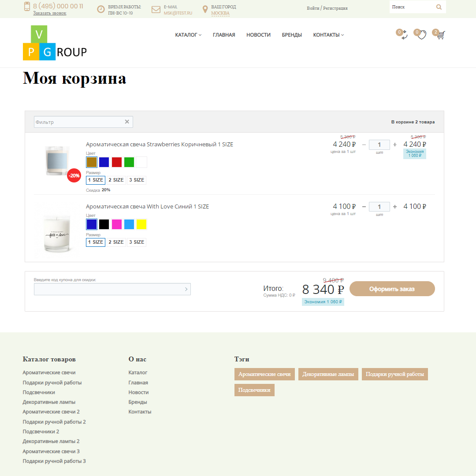Click the Заказать звонок link
476x476 pixels.
pyautogui.click(x=50, y=13)
